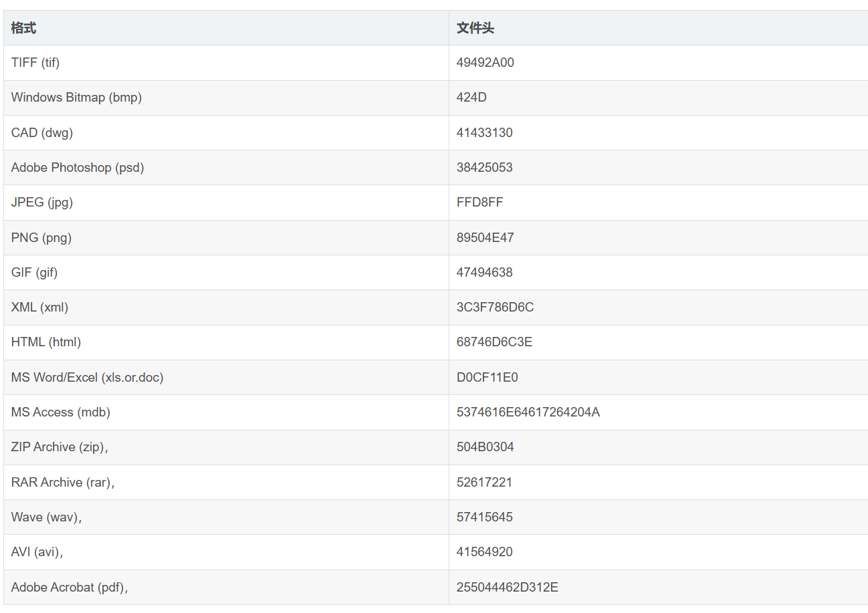868x613 pixels.
Task: Select the CAD (dwg) format cell
Action: [x=42, y=133]
